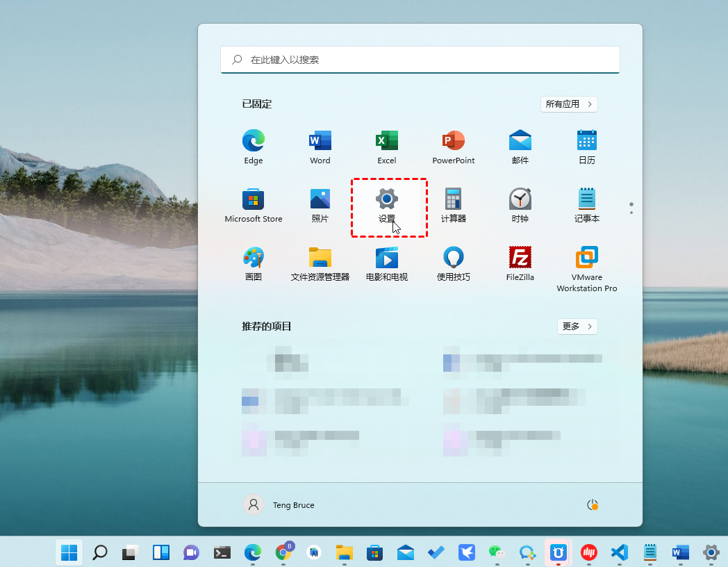Open the 时钟 (Clock) app
This screenshot has height=567, width=728.
pos(520,206)
